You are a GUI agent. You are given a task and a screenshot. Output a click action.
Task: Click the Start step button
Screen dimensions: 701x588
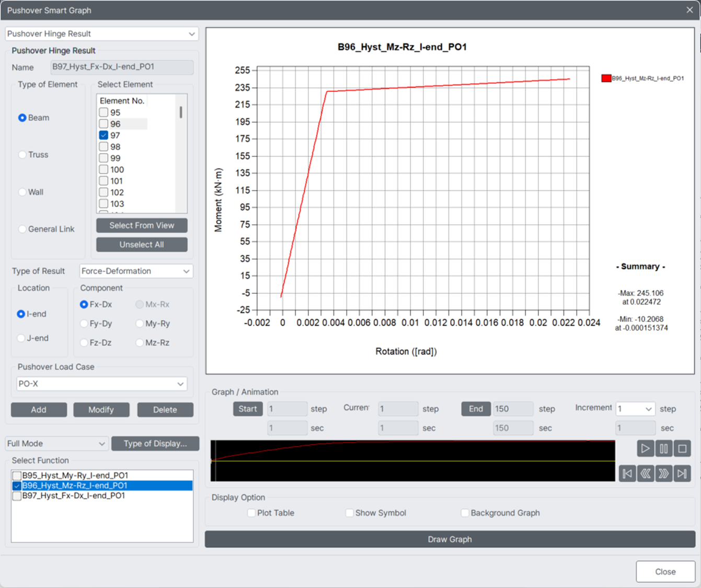point(248,409)
